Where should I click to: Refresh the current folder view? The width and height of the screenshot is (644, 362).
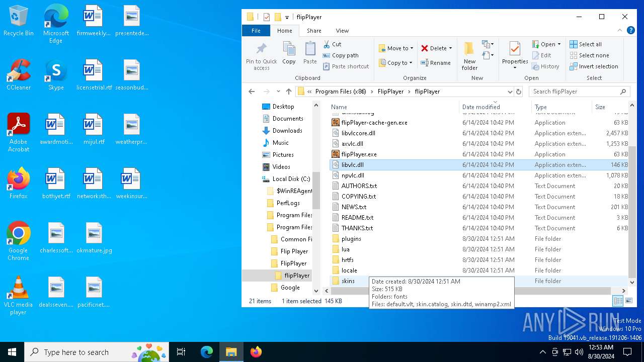coord(519,92)
